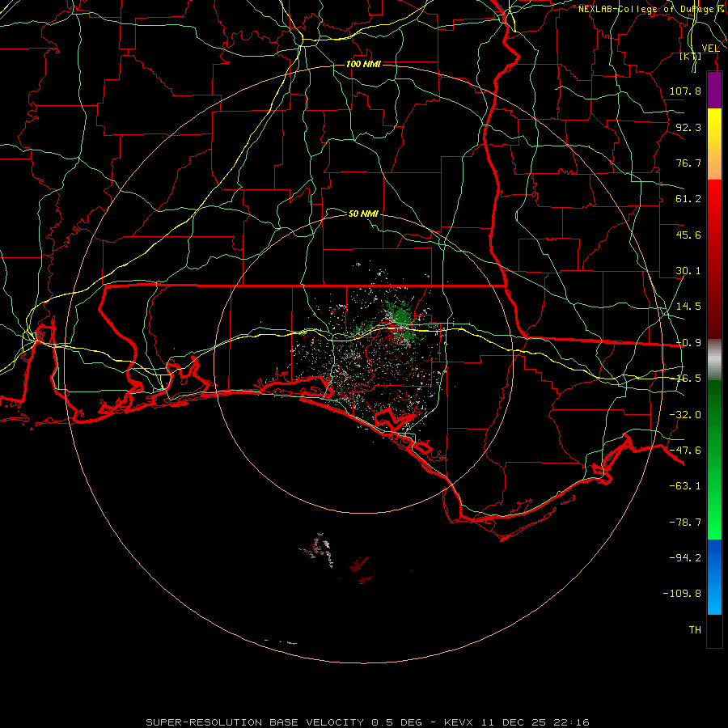Click the bright green color bar segment
Screen dimensions: 728x728
coord(714,459)
